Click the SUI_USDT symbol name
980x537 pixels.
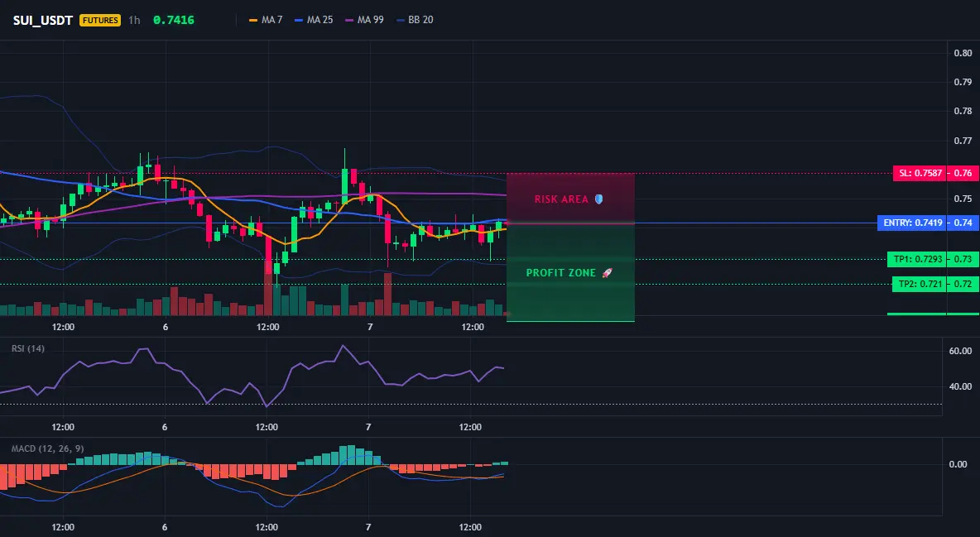tap(43, 20)
